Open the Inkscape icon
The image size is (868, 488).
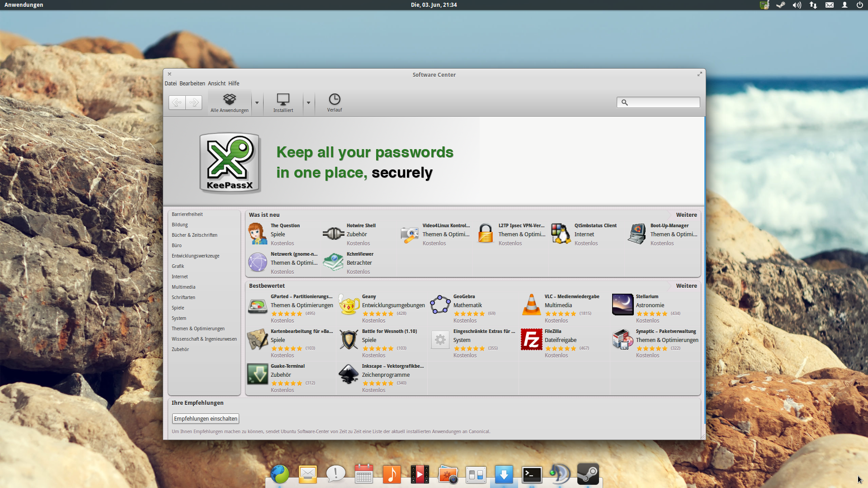[x=349, y=374]
